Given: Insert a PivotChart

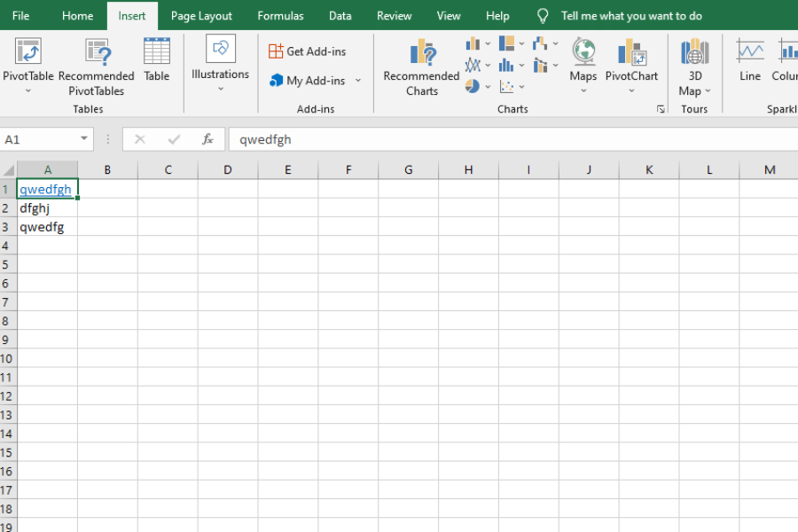Looking at the screenshot, I should (630, 62).
